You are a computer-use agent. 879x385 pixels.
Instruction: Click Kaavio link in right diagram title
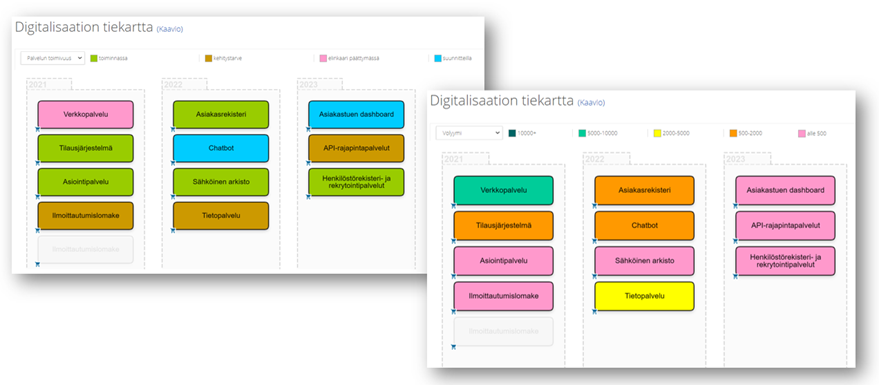click(591, 103)
